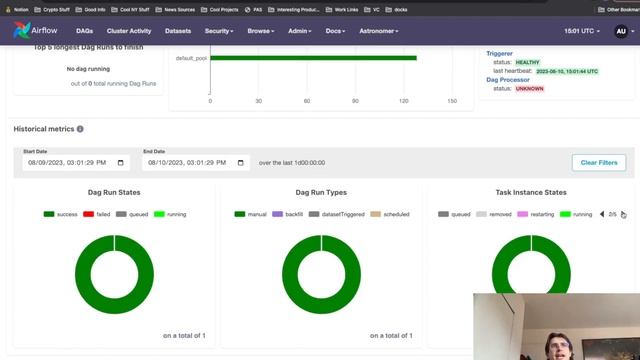Toggle running in Task Instance States legend
This screenshot has width=640, height=360.
[x=576, y=214]
